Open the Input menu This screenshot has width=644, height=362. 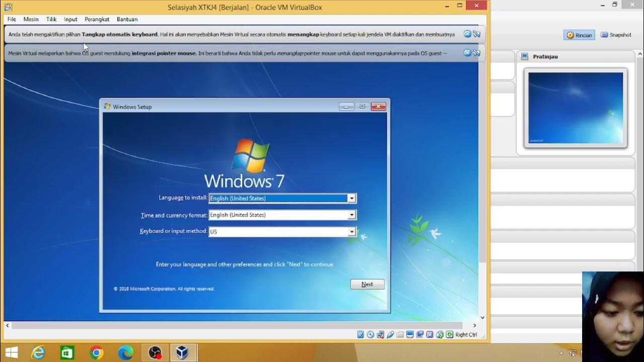click(x=70, y=19)
